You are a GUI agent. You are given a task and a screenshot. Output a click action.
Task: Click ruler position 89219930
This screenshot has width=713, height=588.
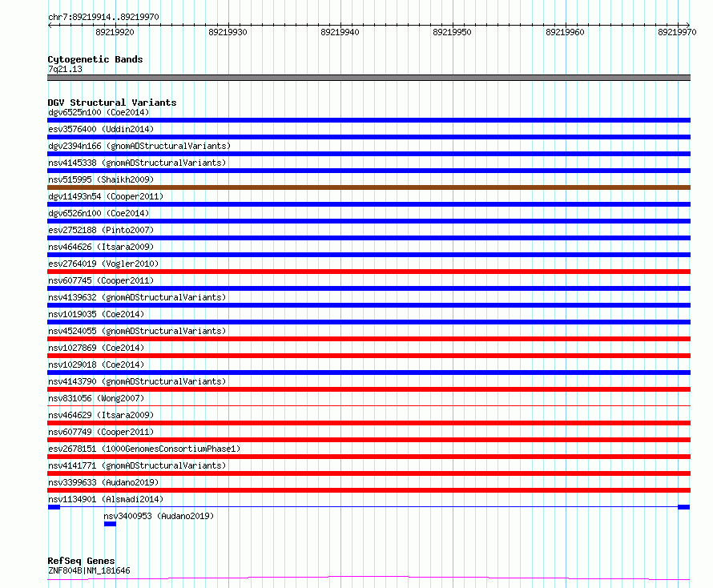pyautogui.click(x=228, y=32)
